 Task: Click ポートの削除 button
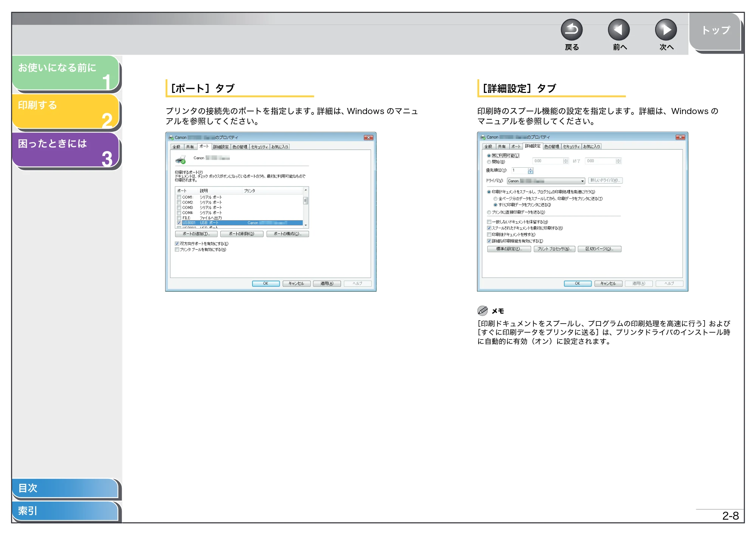pyautogui.click(x=242, y=234)
